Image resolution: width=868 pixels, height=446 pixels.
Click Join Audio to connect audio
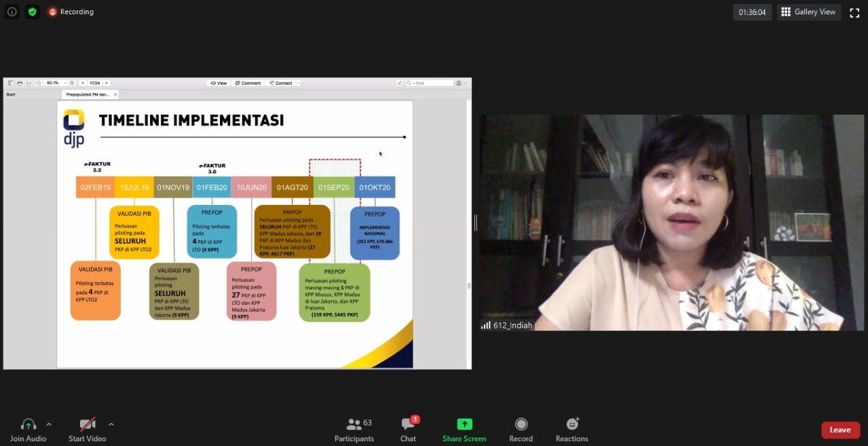28,429
